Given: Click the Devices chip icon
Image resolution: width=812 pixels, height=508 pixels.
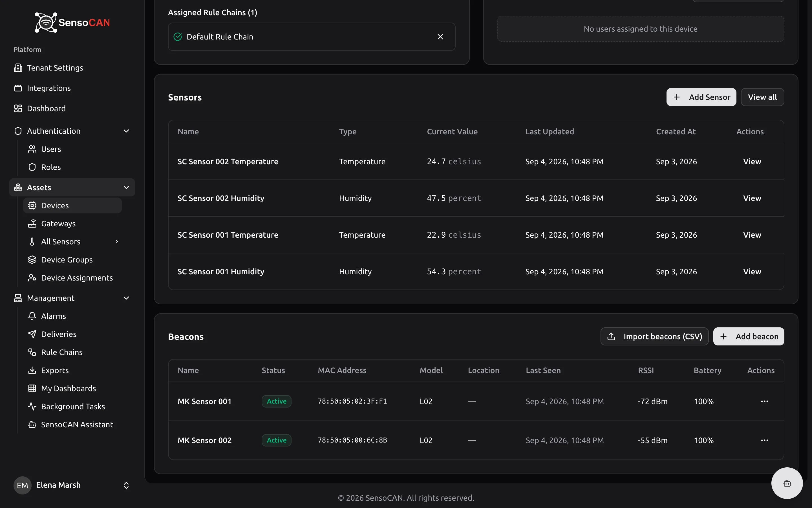Looking at the screenshot, I should point(32,205).
